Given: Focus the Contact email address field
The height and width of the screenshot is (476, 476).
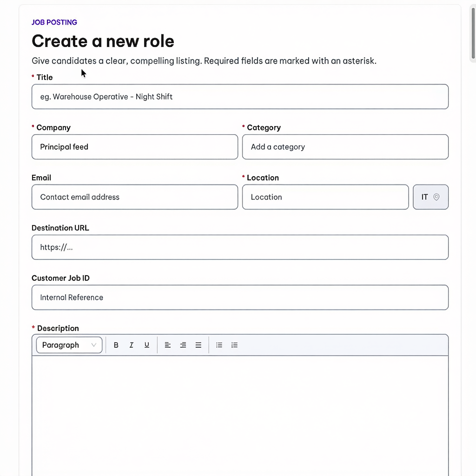Looking at the screenshot, I should pos(134,197).
